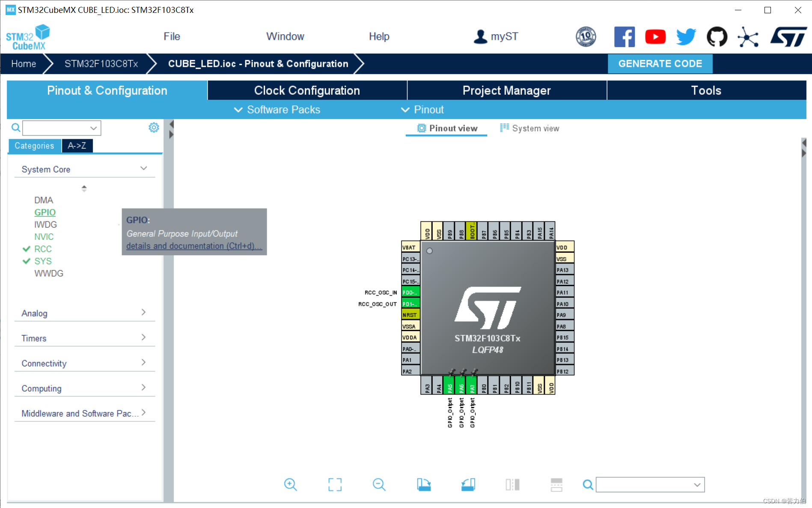
Task: Click the ST community network icon
Action: [748, 37]
